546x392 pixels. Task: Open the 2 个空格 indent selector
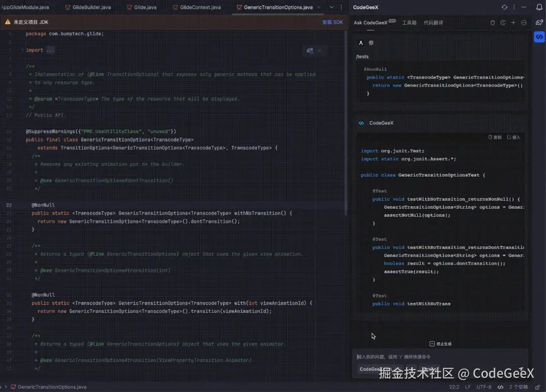pyautogui.click(x=519, y=387)
